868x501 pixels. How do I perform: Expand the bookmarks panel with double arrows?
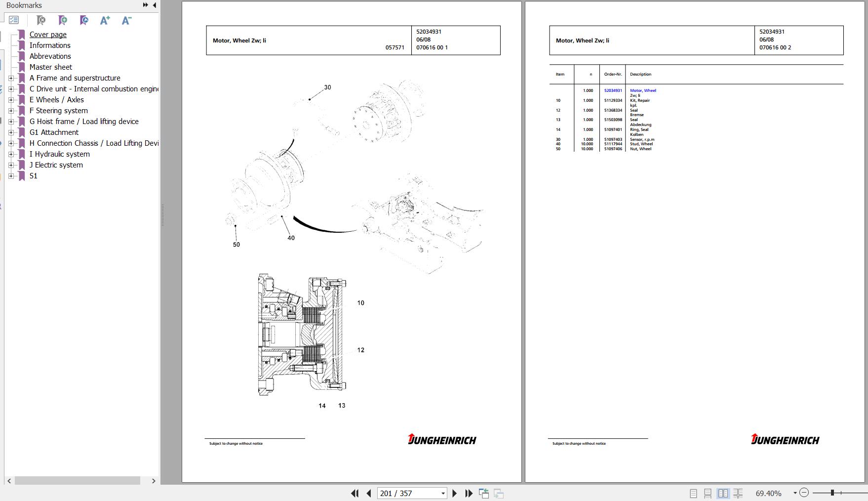click(146, 5)
